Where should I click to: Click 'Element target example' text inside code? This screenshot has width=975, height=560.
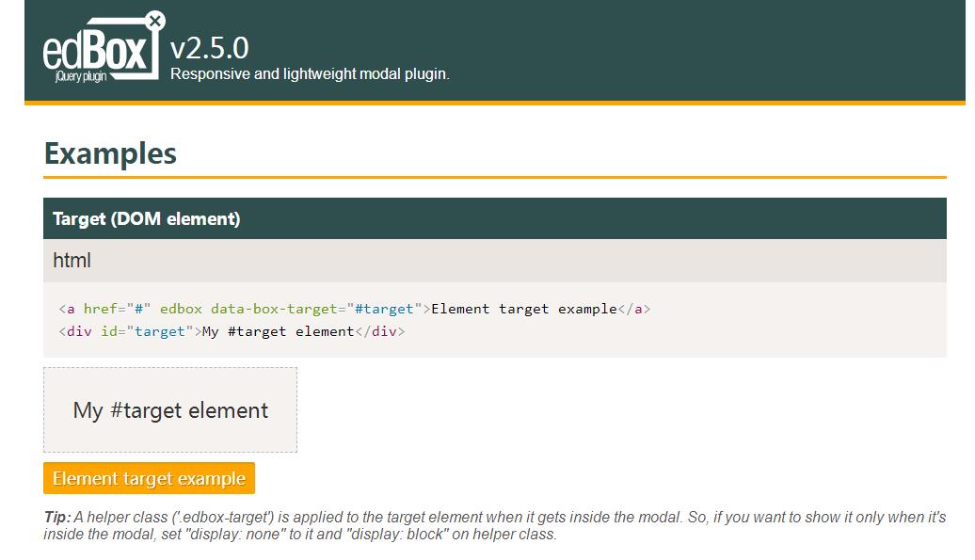(x=523, y=309)
